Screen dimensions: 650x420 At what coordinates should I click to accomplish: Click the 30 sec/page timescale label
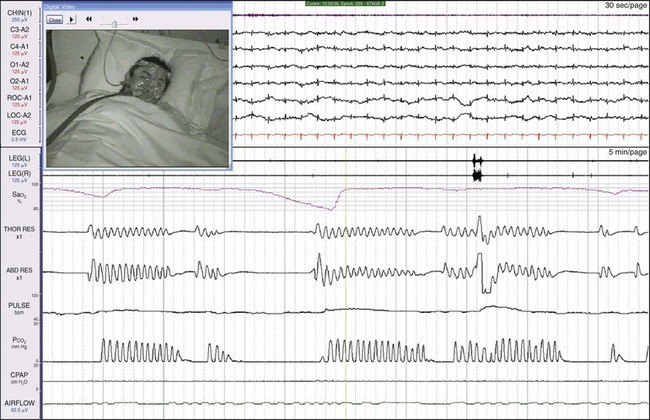(x=623, y=6)
